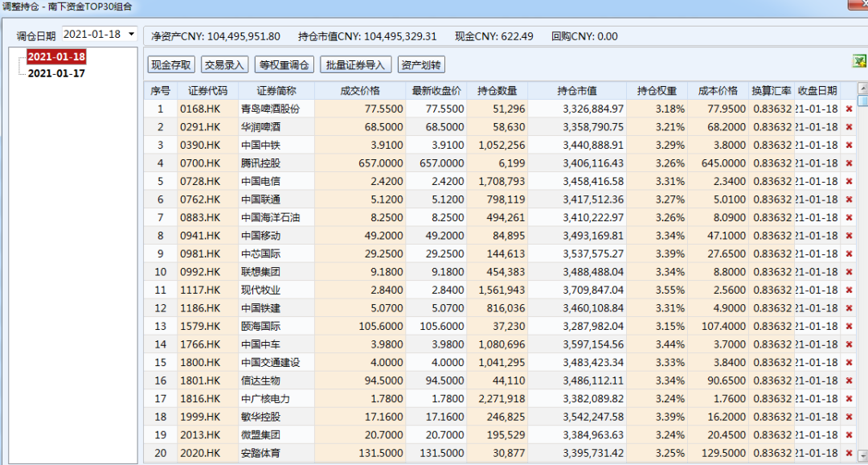Click the 收盘日期 column header
Viewport: 868px width, 465px height.
click(x=817, y=91)
